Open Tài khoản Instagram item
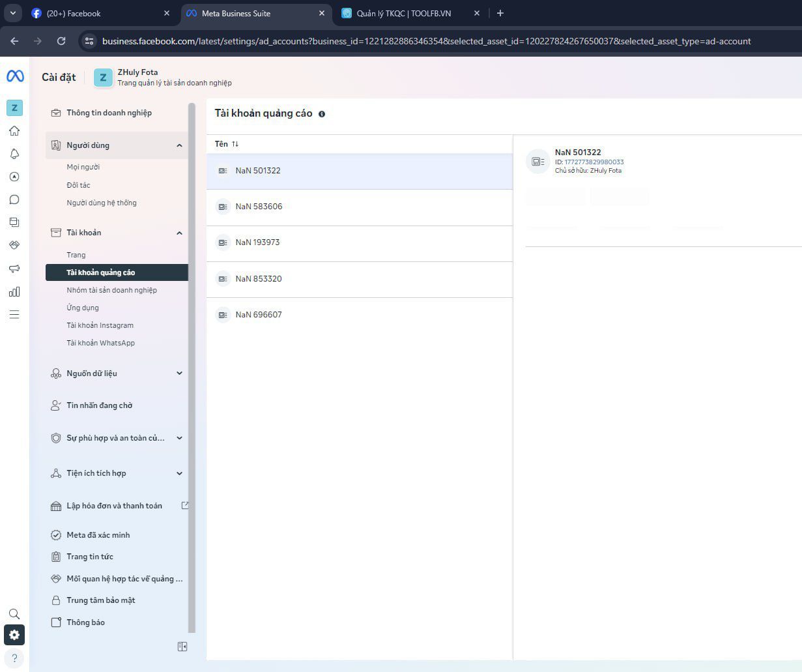Viewport: 802px width, 672px height. [x=100, y=325]
